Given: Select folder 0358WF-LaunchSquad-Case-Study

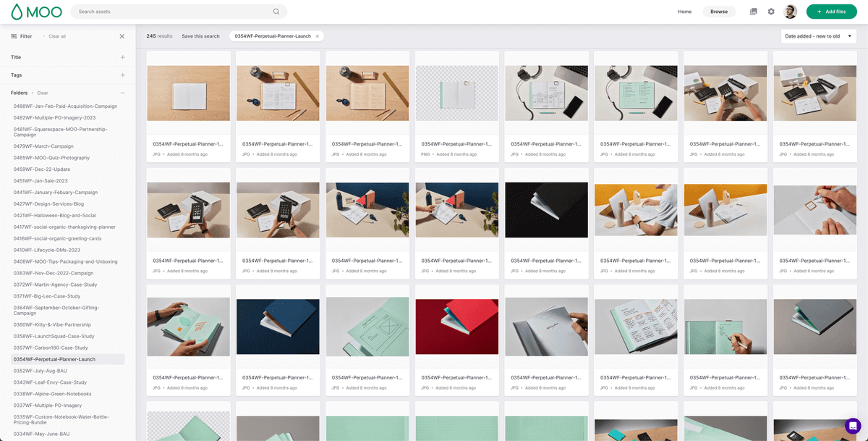Looking at the screenshot, I should (54, 336).
